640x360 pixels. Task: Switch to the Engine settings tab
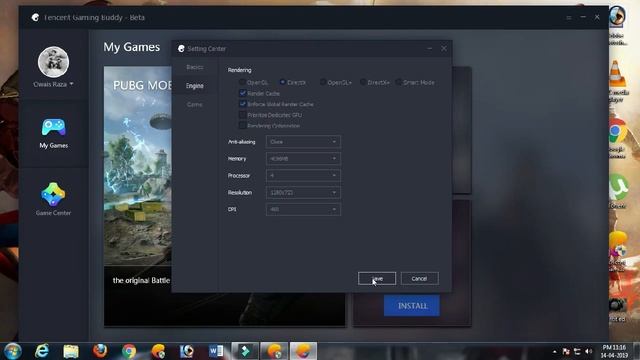tap(195, 86)
